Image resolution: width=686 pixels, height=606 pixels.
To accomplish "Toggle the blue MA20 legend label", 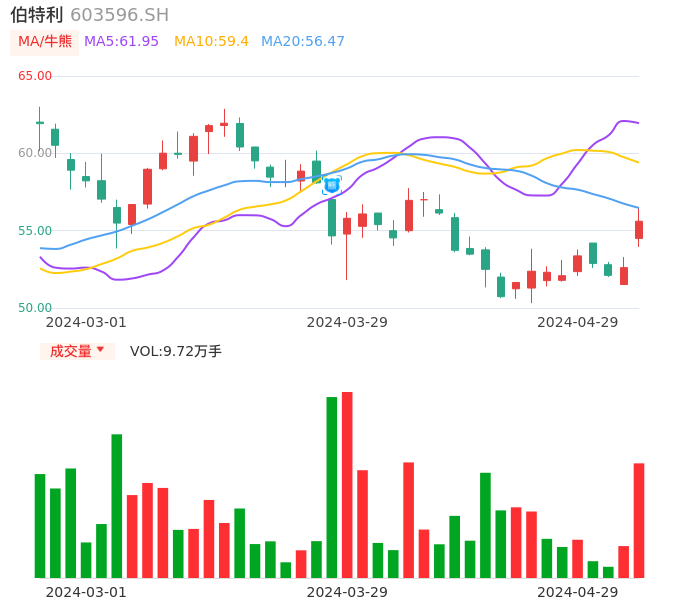I will (302, 42).
